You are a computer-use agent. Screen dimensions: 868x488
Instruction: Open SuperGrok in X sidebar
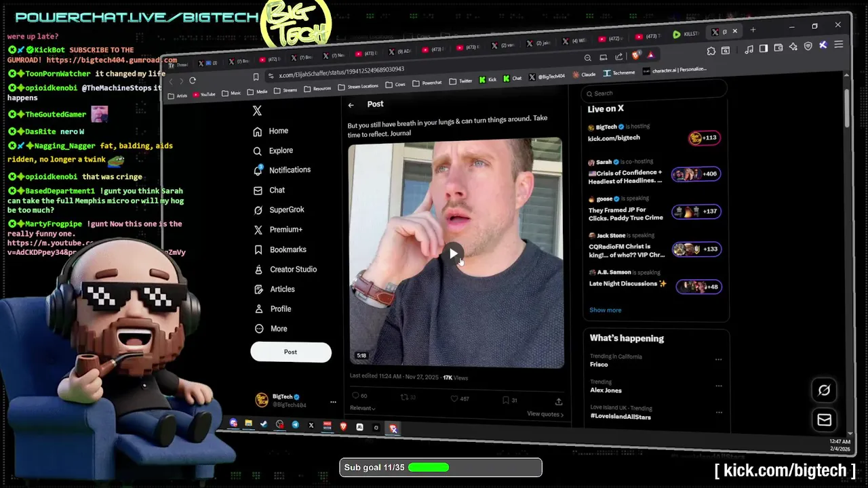tap(279, 210)
